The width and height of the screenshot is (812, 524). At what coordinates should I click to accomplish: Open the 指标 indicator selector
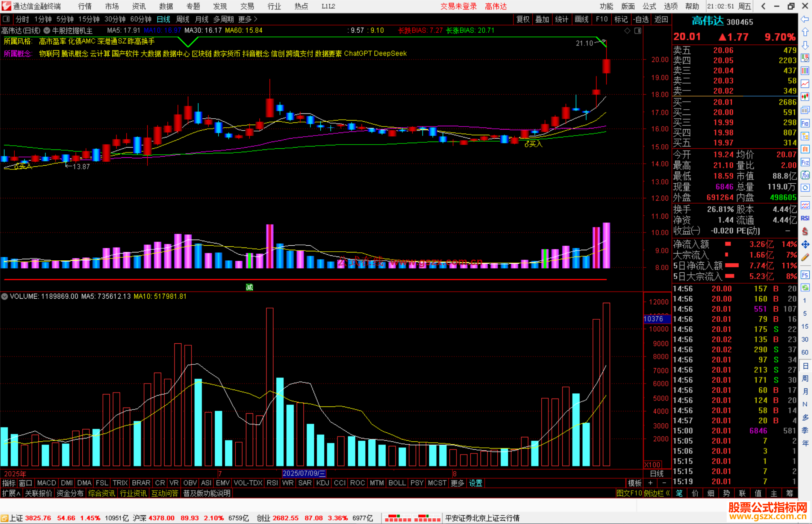pyautogui.click(x=9, y=483)
